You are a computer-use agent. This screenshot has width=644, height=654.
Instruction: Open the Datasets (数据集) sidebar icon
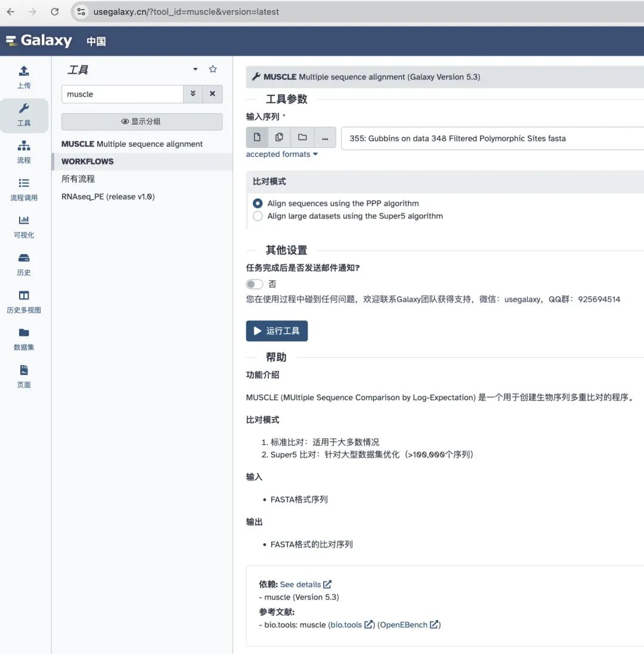24,339
